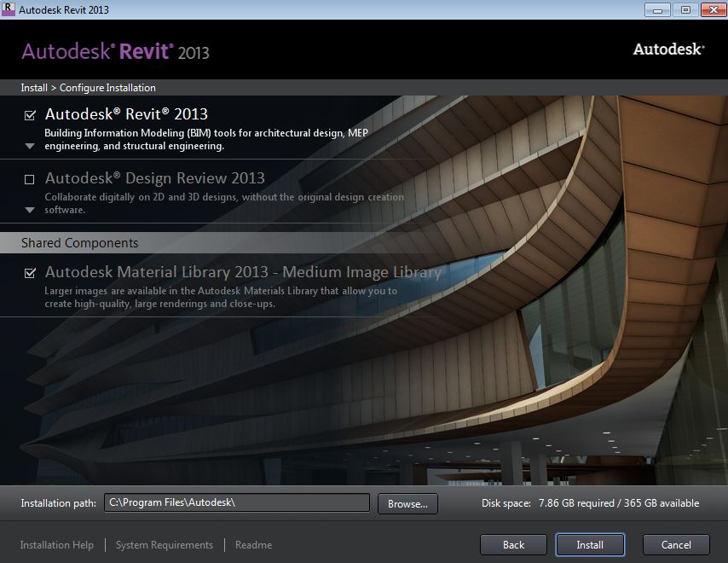Click inside the installation path field
The width and height of the screenshot is (728, 563).
click(x=239, y=502)
